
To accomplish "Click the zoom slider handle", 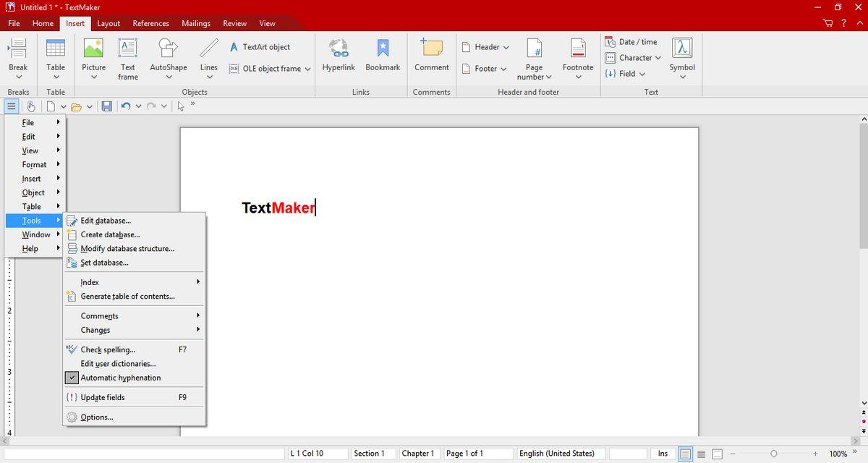I will click(774, 454).
